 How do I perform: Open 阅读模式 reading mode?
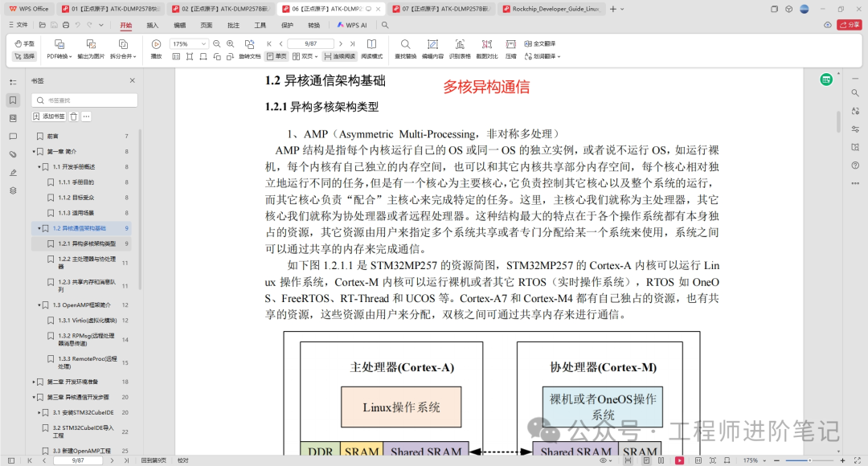point(372,49)
